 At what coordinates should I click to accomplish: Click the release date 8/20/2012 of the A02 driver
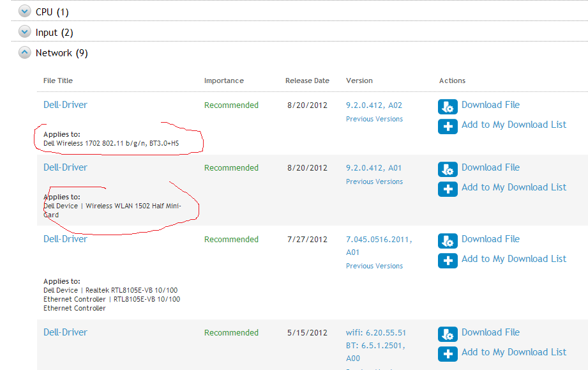click(x=307, y=105)
